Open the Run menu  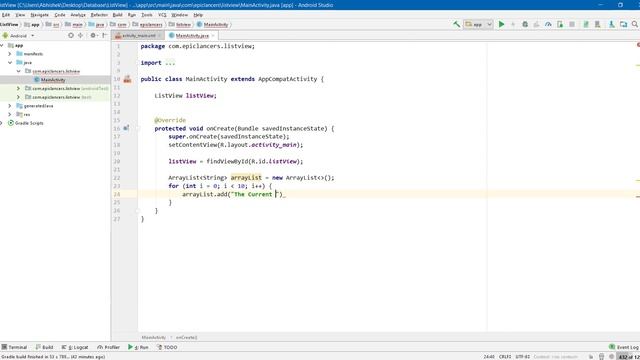pos(132,15)
